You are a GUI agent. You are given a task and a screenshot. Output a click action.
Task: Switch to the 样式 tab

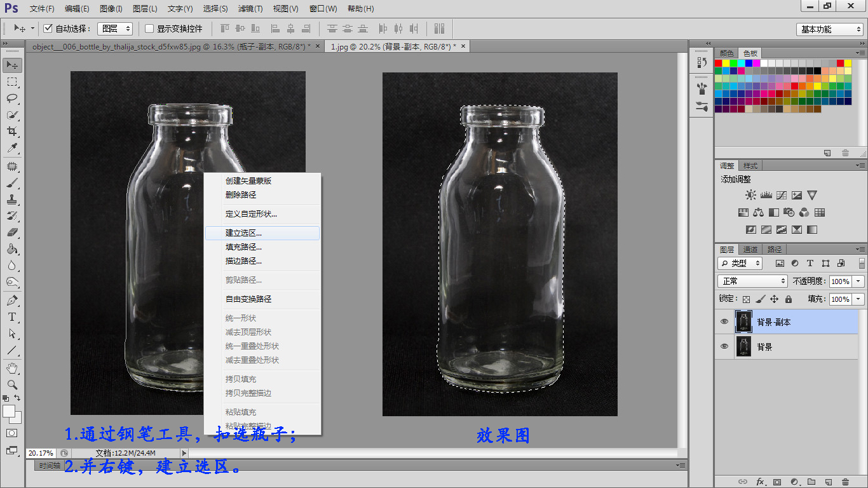(x=750, y=165)
